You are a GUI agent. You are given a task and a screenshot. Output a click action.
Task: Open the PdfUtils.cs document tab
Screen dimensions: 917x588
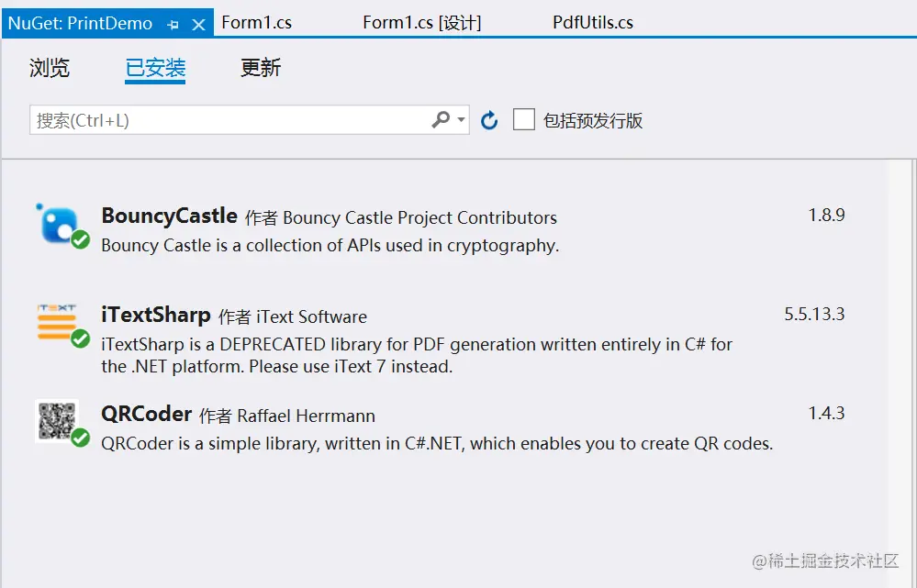(593, 23)
